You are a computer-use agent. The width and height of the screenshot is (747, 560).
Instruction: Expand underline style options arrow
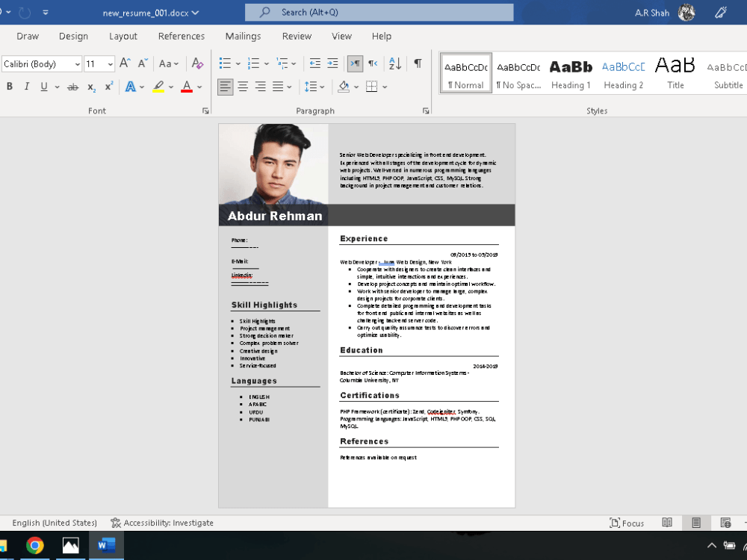point(58,87)
